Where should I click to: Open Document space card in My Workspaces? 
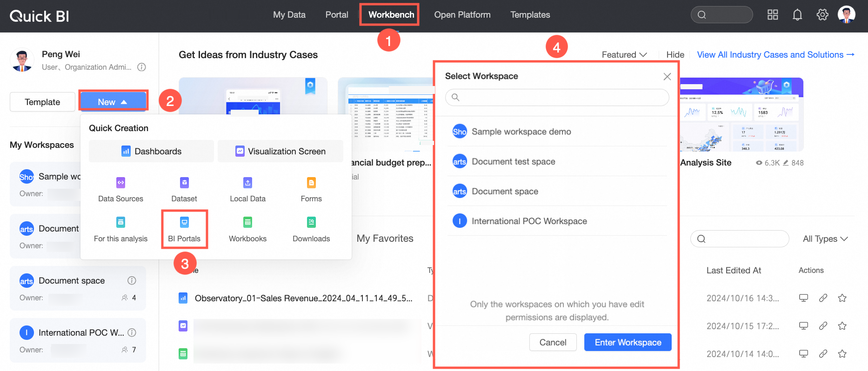(78, 288)
